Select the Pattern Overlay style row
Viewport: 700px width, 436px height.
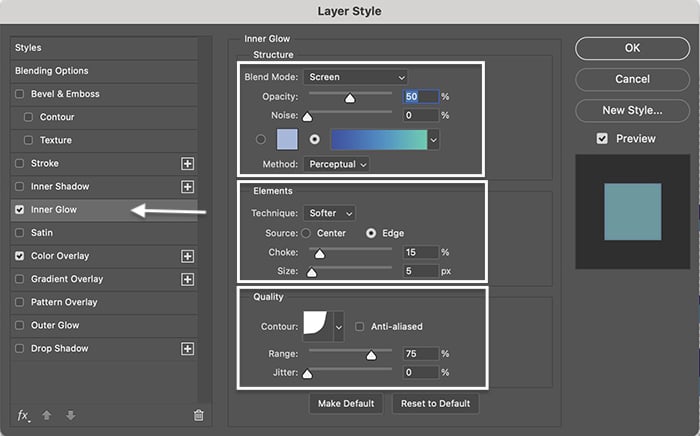point(104,303)
